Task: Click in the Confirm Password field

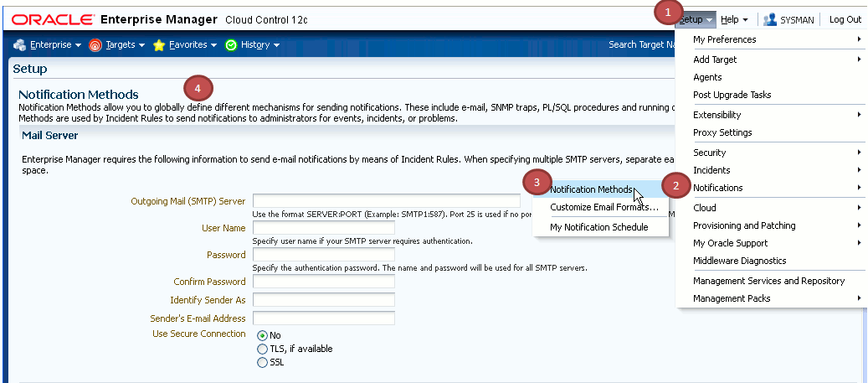Action: (324, 282)
